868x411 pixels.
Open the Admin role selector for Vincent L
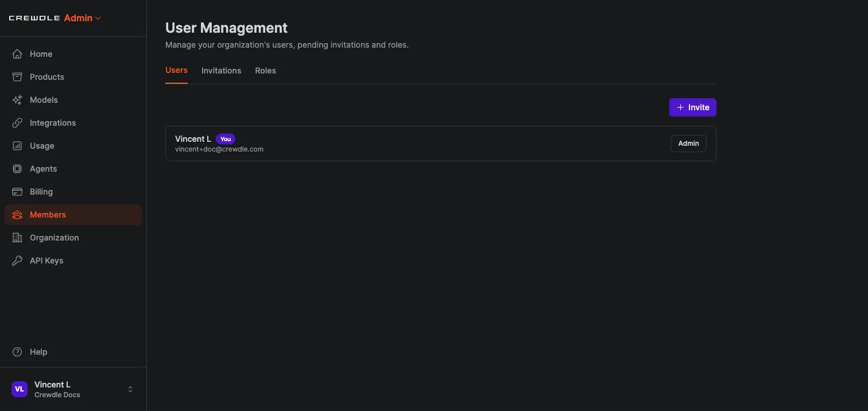pos(688,144)
